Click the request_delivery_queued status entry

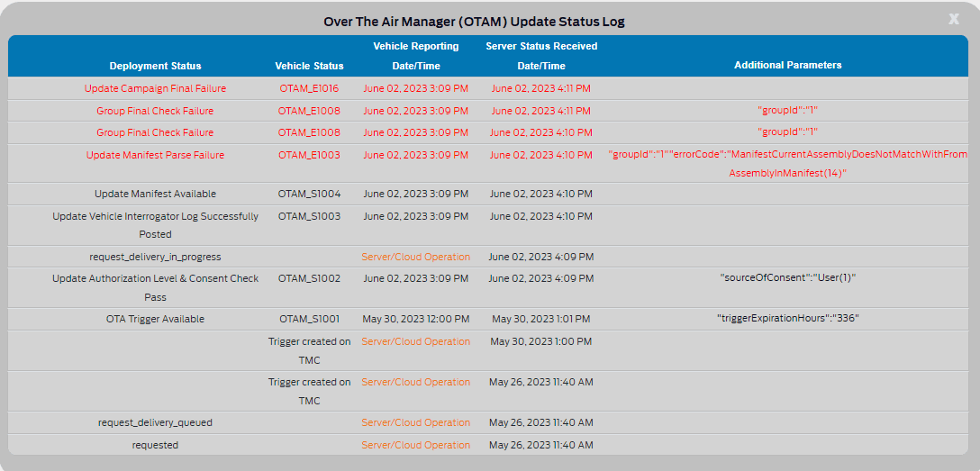pos(155,422)
